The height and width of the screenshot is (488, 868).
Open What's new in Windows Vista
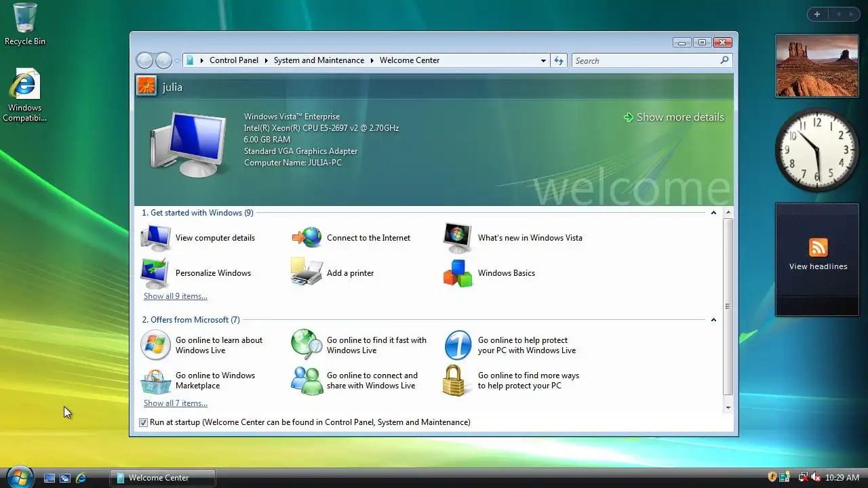pyautogui.click(x=513, y=238)
